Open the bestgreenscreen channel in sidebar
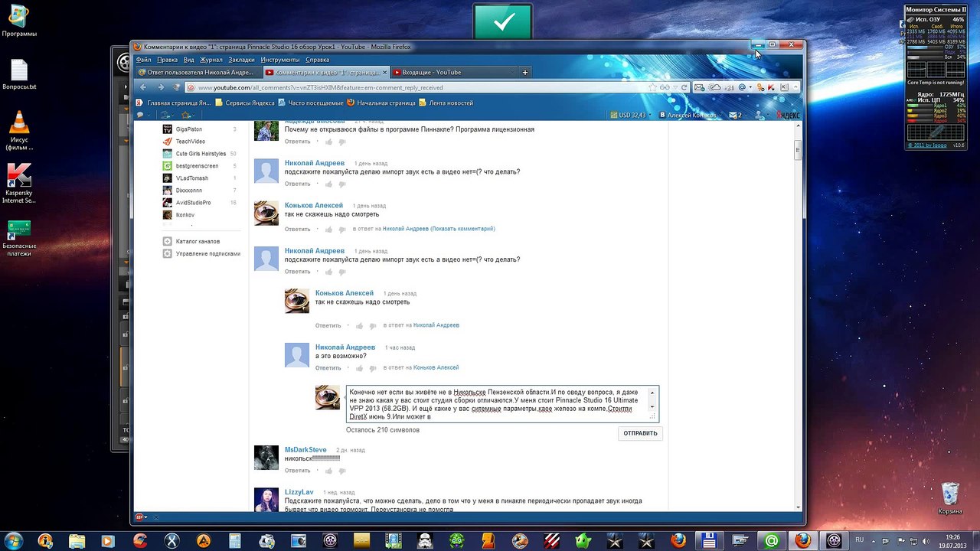Viewport: 980px width, 551px height. coord(197,166)
